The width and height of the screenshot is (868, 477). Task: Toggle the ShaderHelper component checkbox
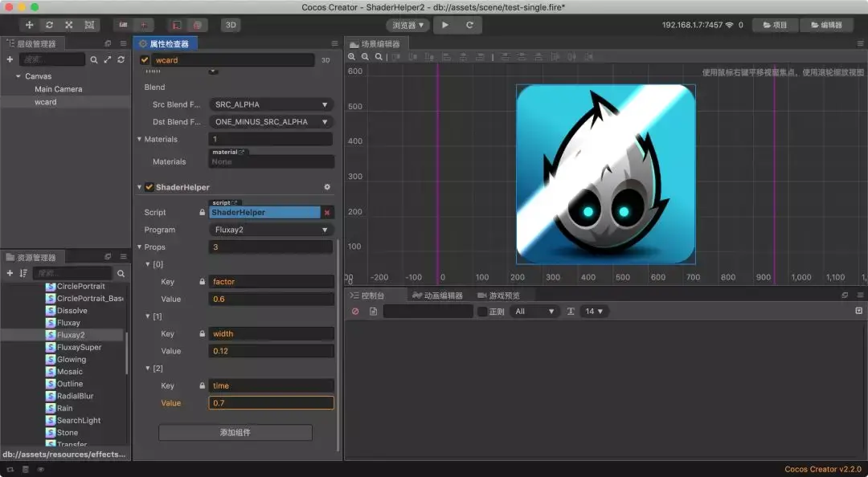(149, 187)
